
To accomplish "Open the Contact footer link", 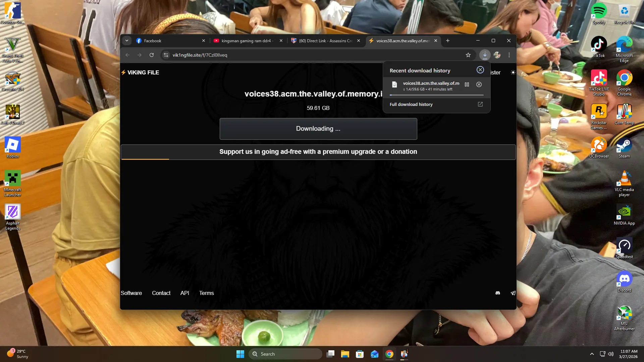I will 161,293.
